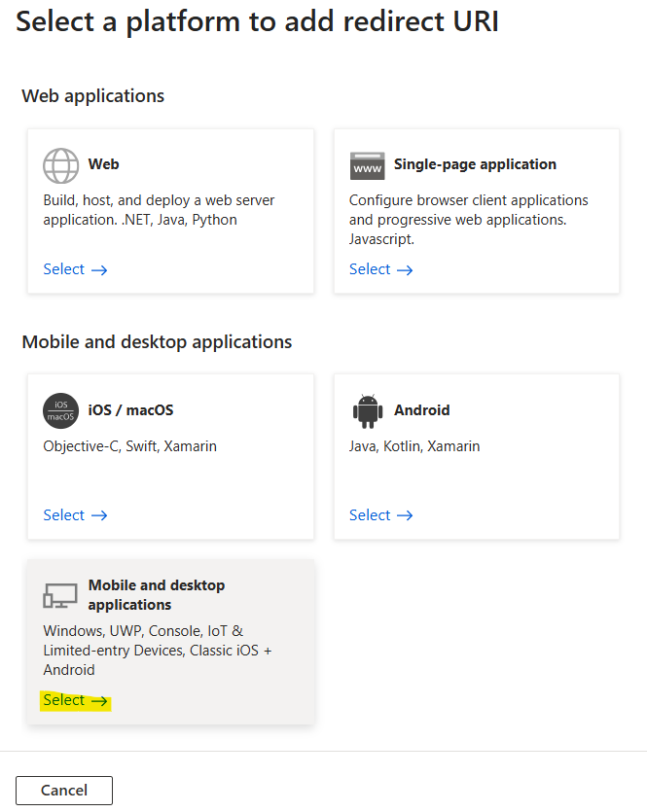Click the 'Java, Kotlin, Xamarin' description
The width and height of the screenshot is (647, 812).
click(414, 446)
